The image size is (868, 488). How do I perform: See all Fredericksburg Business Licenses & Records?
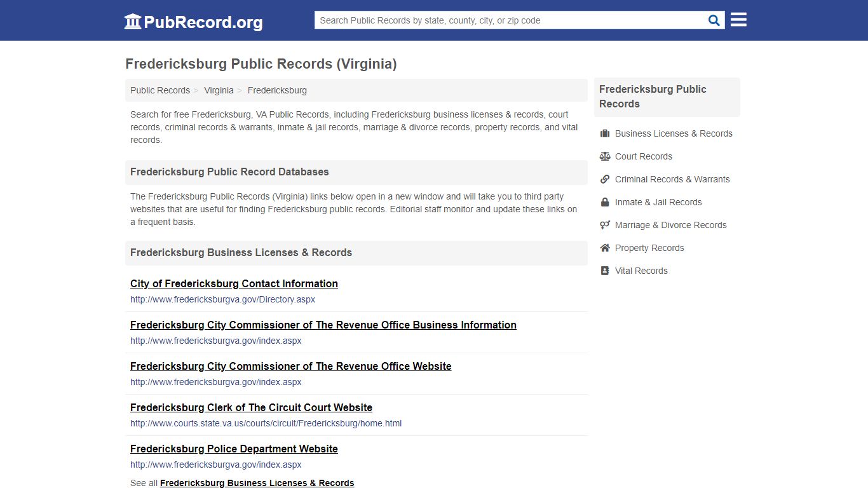[x=257, y=483]
